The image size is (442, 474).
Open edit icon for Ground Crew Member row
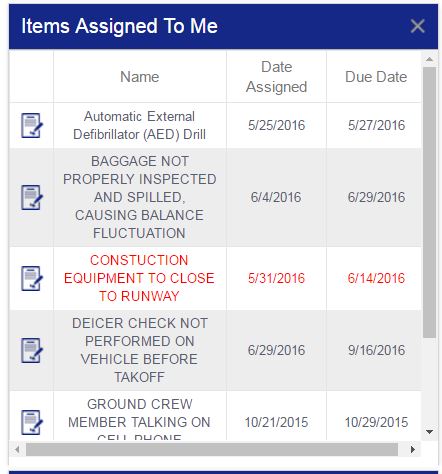point(32,422)
